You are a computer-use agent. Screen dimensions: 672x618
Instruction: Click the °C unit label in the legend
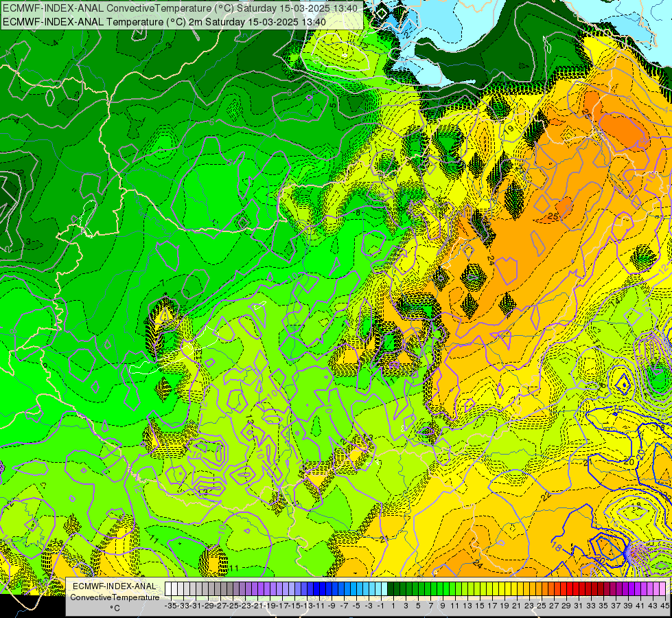tap(115, 608)
